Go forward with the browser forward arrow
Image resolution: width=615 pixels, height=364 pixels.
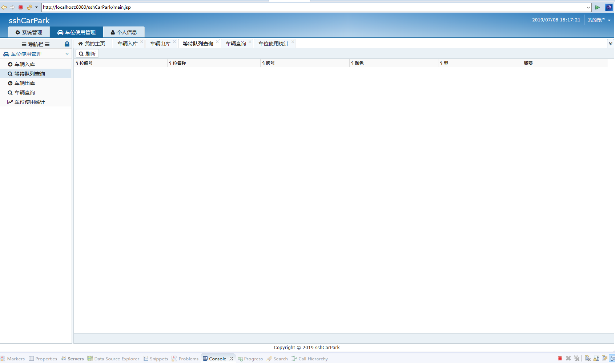coord(12,7)
